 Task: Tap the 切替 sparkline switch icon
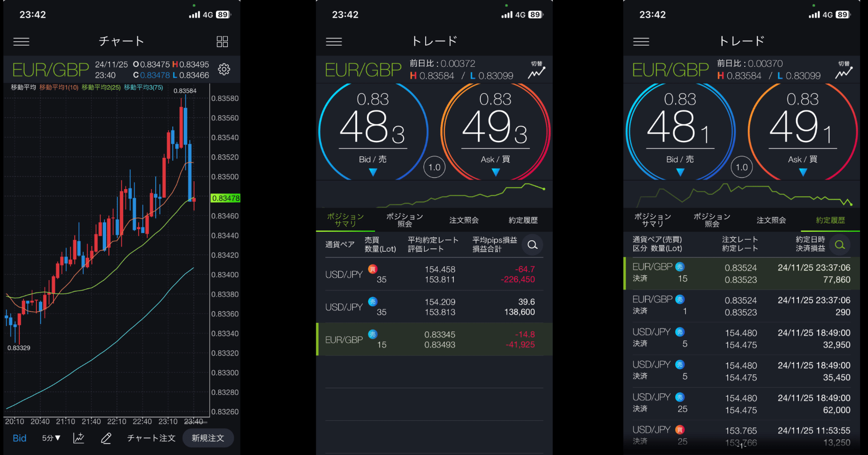pos(537,70)
